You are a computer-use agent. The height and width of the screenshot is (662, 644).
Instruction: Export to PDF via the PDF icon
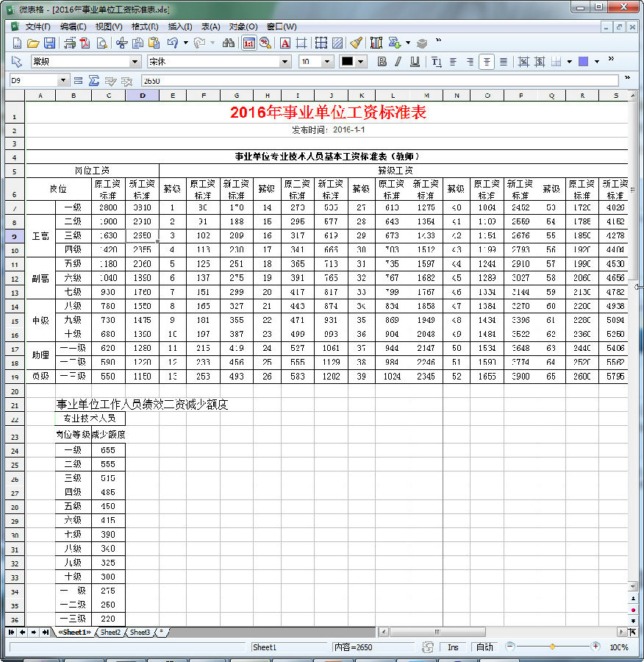[85, 43]
